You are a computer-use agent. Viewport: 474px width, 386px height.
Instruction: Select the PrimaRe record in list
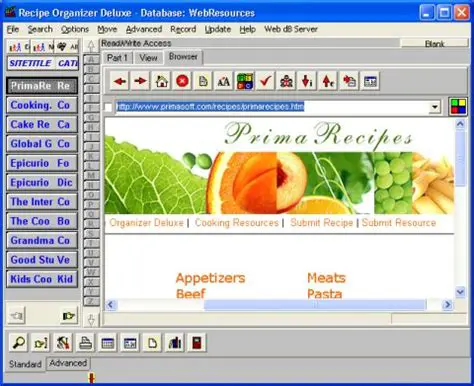click(42, 86)
